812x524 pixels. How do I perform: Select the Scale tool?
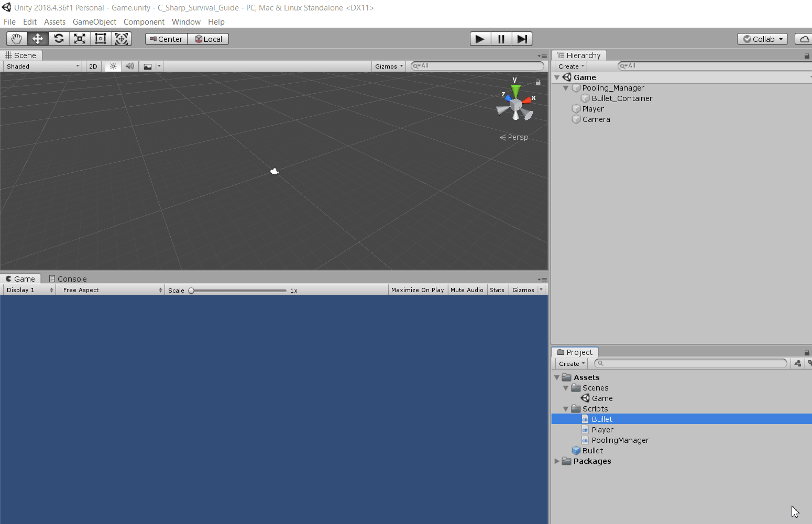(80, 39)
